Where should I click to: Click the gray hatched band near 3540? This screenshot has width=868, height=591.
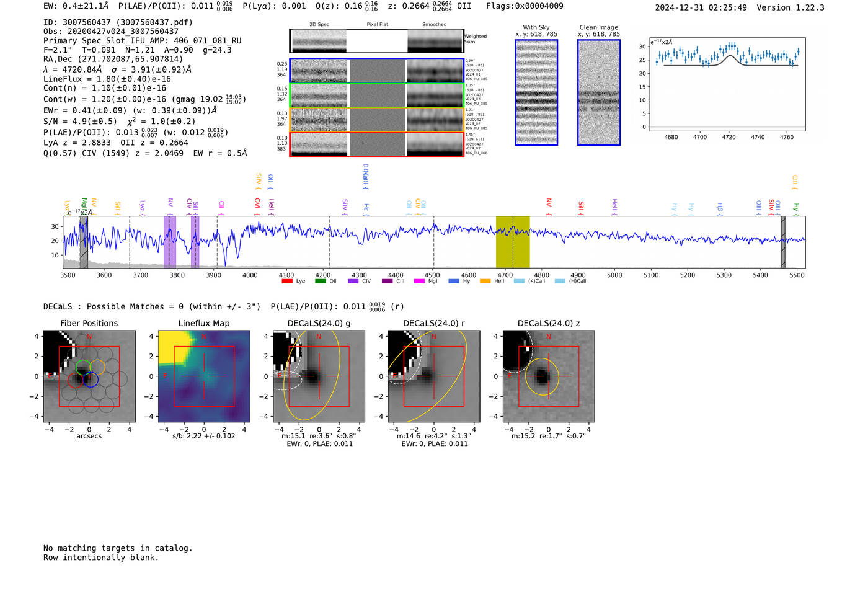(84, 242)
